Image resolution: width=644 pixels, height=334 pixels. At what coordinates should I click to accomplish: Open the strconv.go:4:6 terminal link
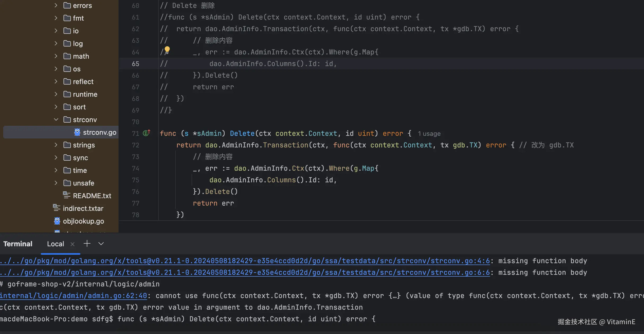(245, 261)
